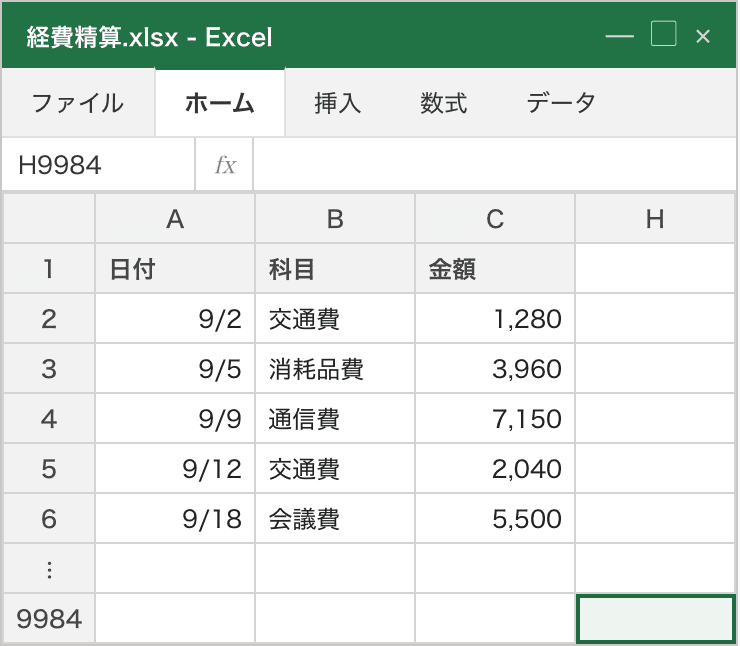The image size is (740, 646).
Task: Select the cell with date 9/2
Action: [x=175, y=319]
